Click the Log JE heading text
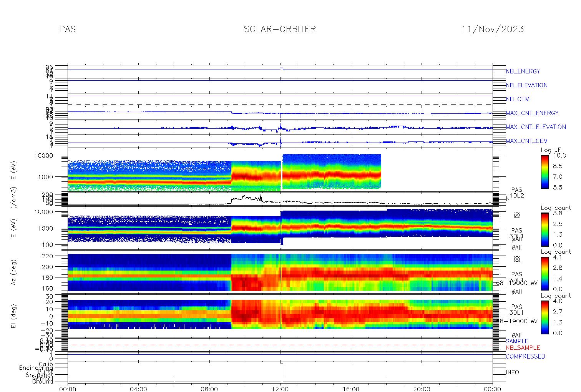Screen dimensions: 581x392 (551, 150)
